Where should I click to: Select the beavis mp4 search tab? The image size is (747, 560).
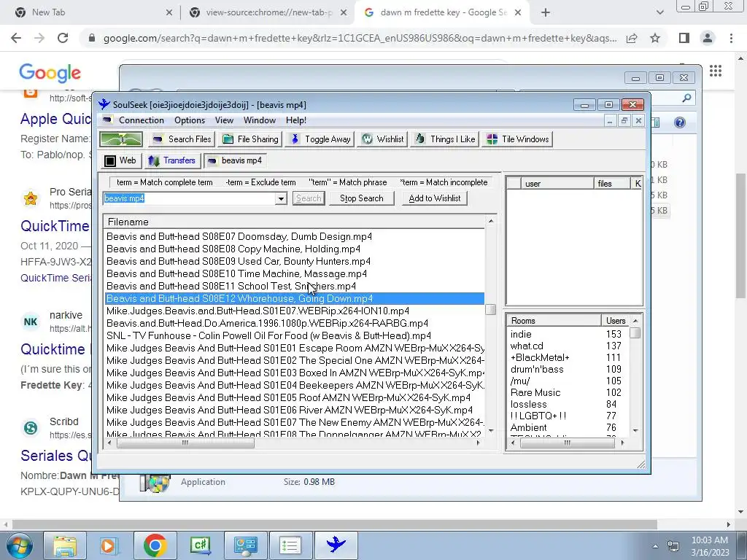pyautogui.click(x=235, y=160)
